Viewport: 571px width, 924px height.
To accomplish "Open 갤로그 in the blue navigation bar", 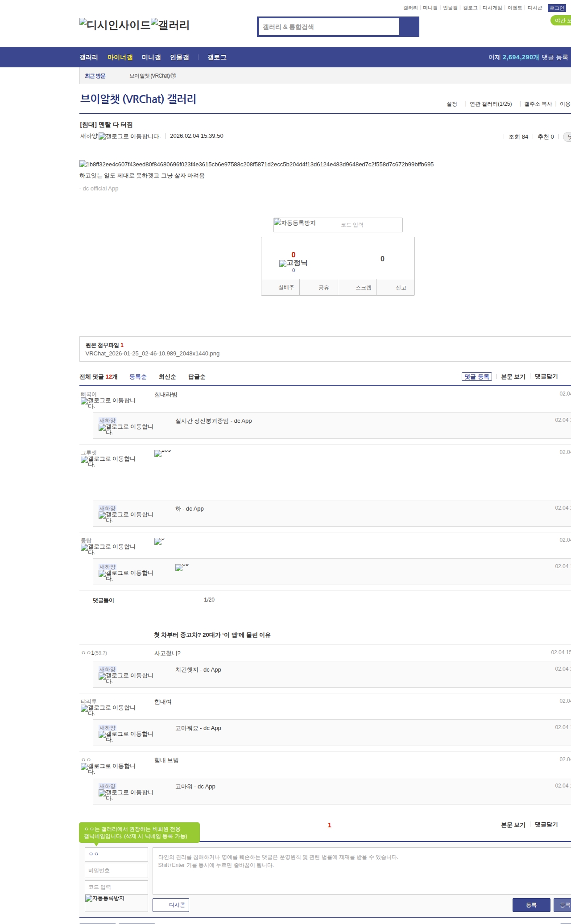I will point(217,58).
